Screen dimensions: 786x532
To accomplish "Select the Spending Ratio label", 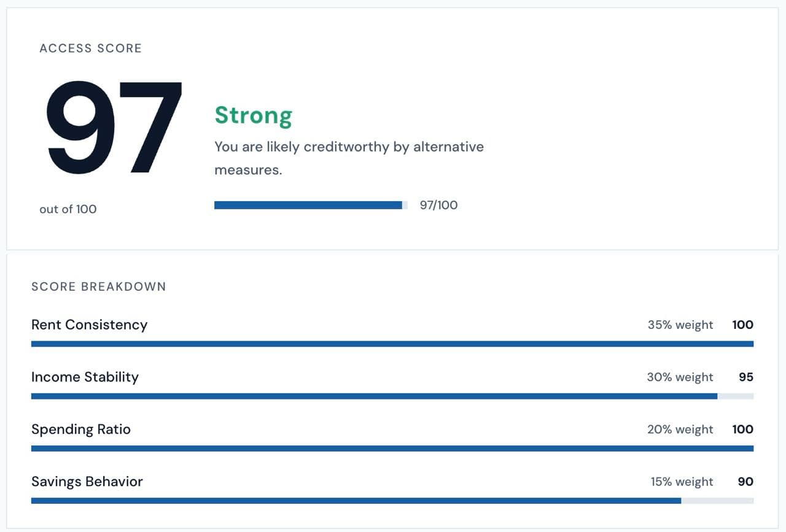I will coord(80,429).
